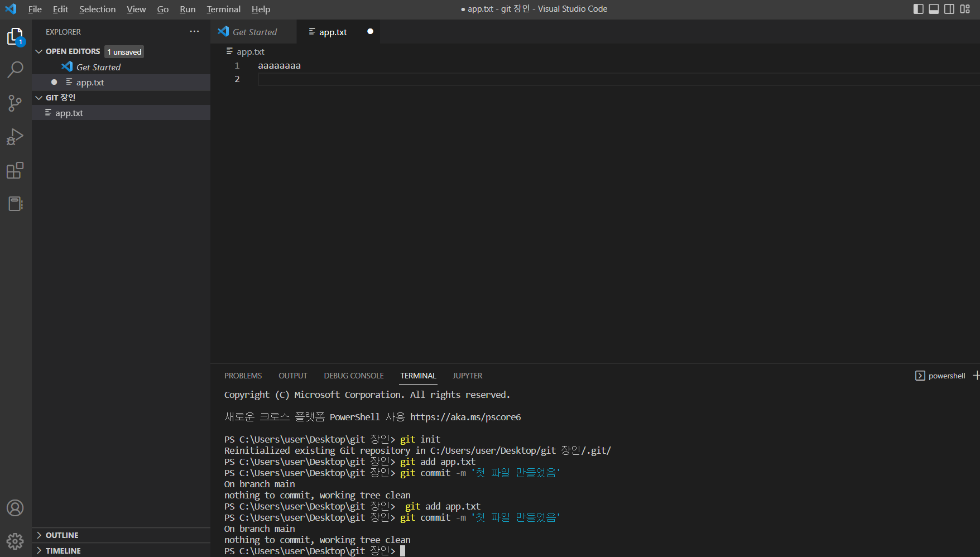Open the Edit menu

pyautogui.click(x=60, y=9)
